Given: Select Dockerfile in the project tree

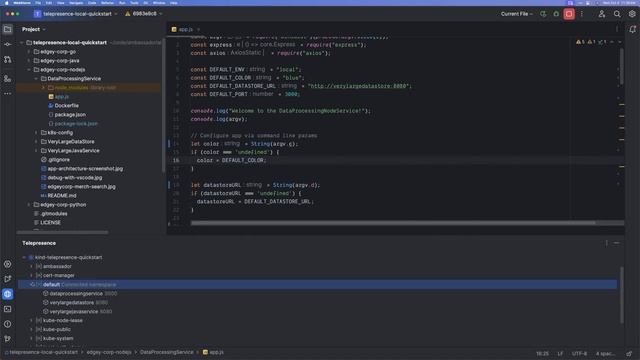Looking at the screenshot, I should (67, 106).
